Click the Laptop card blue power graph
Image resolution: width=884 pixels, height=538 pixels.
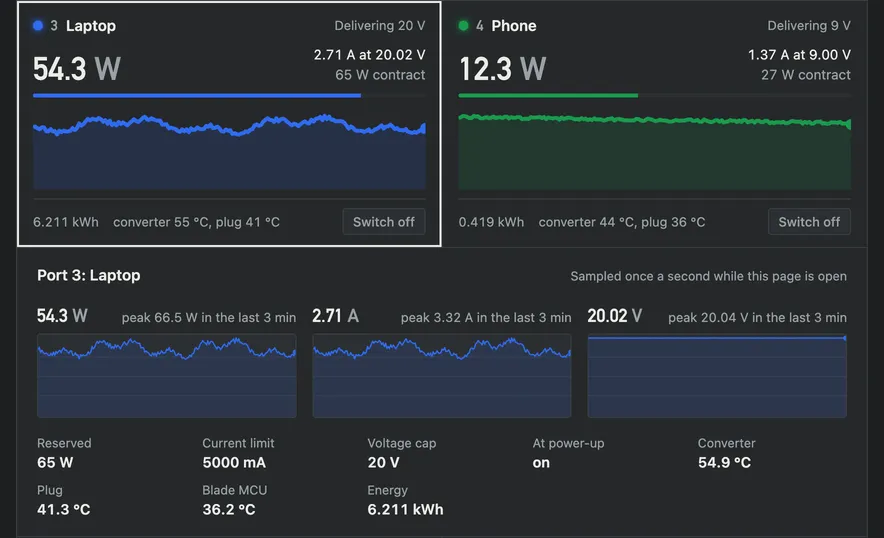coord(229,152)
